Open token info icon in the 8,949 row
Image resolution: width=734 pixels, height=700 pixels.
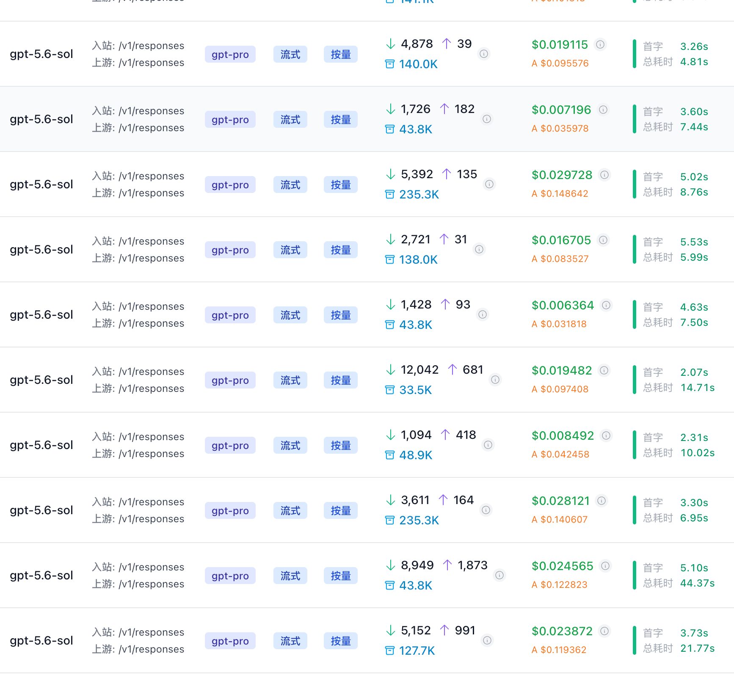tap(499, 575)
